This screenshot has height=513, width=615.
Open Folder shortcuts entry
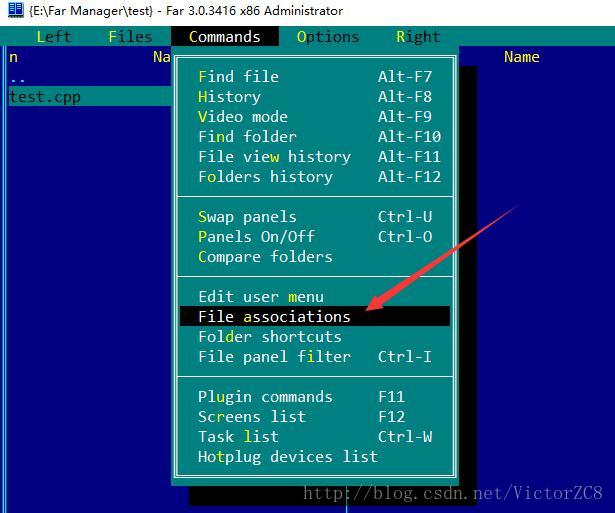pos(315,337)
